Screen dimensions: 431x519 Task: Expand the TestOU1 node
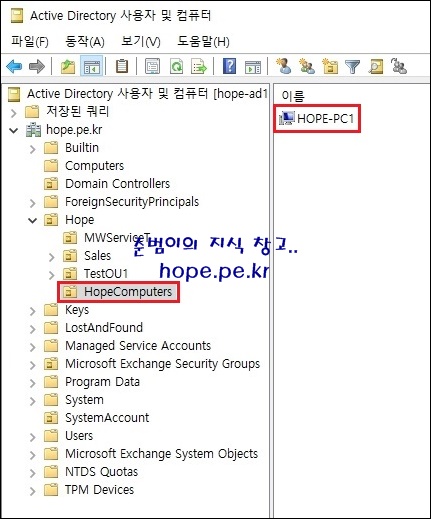click(x=51, y=275)
